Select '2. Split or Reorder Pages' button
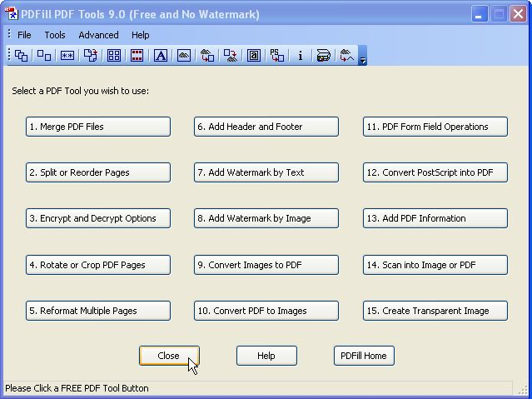Image resolution: width=532 pixels, height=399 pixels. (x=98, y=172)
